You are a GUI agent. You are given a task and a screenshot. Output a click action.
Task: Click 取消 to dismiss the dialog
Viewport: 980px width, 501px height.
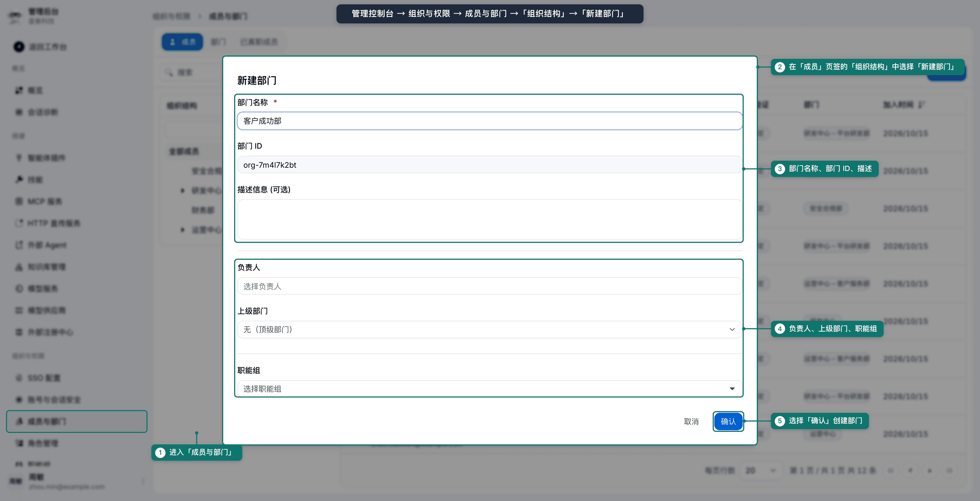click(691, 421)
